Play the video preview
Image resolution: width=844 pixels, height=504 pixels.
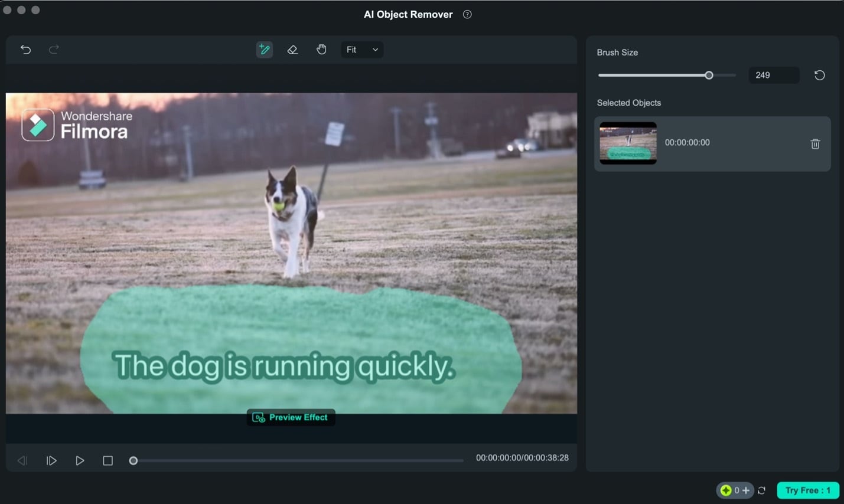pos(80,460)
